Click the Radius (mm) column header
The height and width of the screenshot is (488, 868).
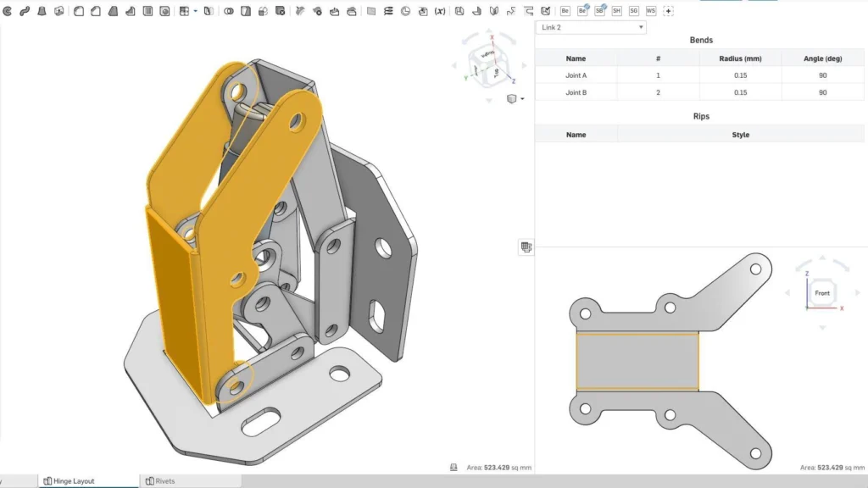(x=740, y=58)
